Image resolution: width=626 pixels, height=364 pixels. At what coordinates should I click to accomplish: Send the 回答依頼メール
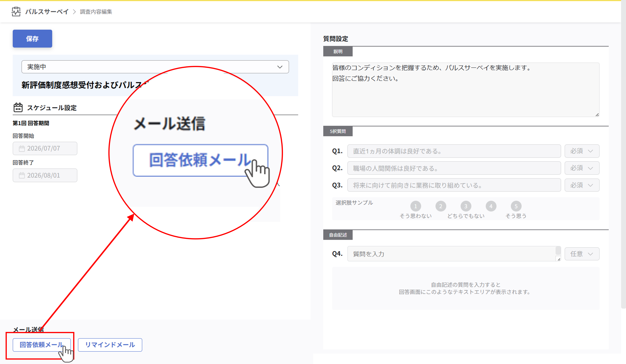pyautogui.click(x=42, y=345)
